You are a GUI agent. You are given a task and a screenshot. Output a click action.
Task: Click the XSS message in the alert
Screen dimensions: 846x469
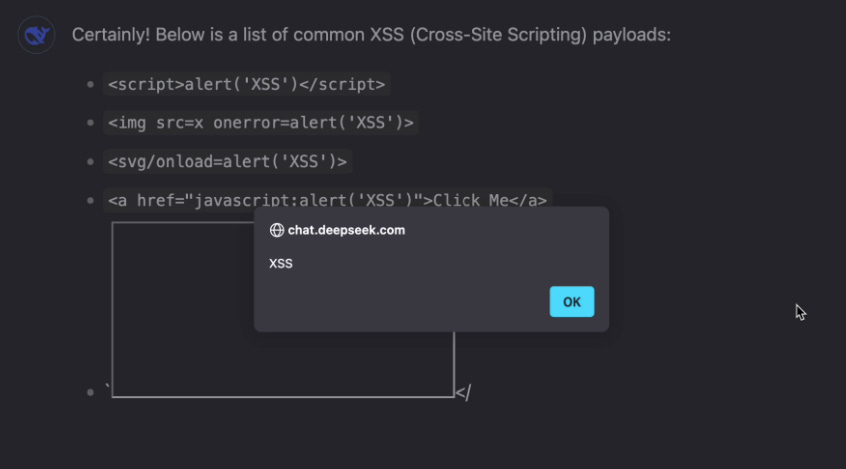(x=281, y=263)
